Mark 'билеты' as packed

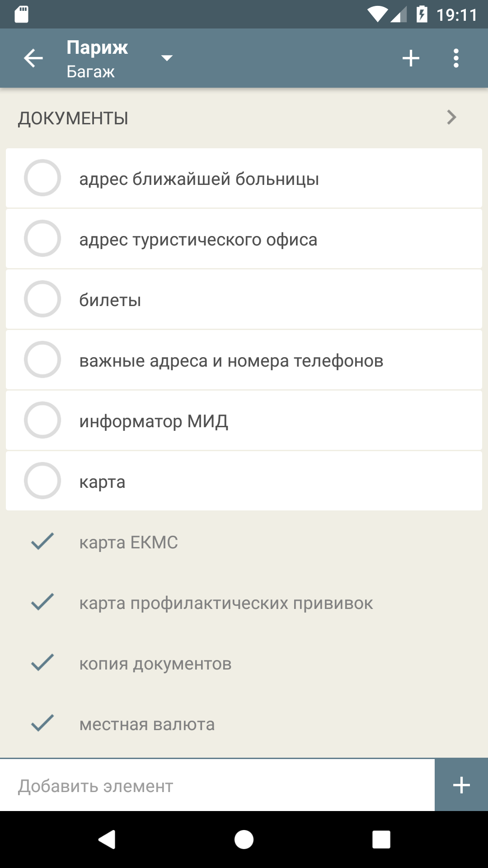42,299
